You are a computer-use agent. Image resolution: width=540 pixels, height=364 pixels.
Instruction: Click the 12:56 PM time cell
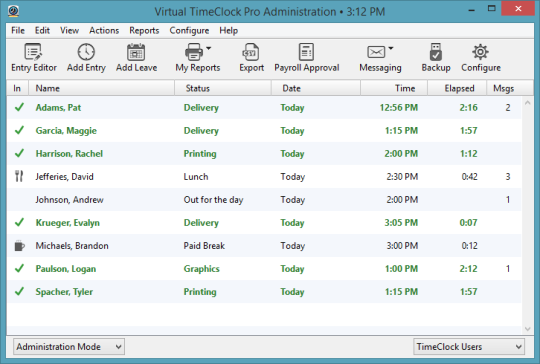pos(399,107)
